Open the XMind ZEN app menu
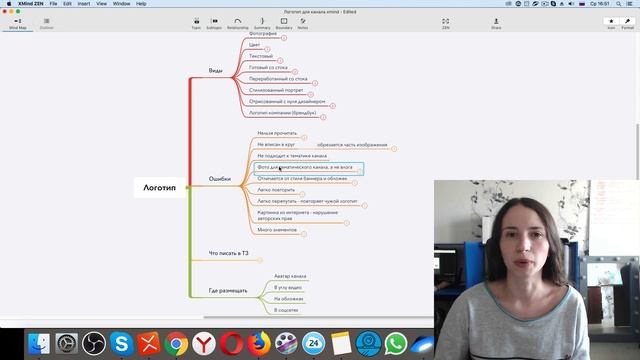Image resolution: width=640 pixels, height=360 pixels. click(31, 4)
